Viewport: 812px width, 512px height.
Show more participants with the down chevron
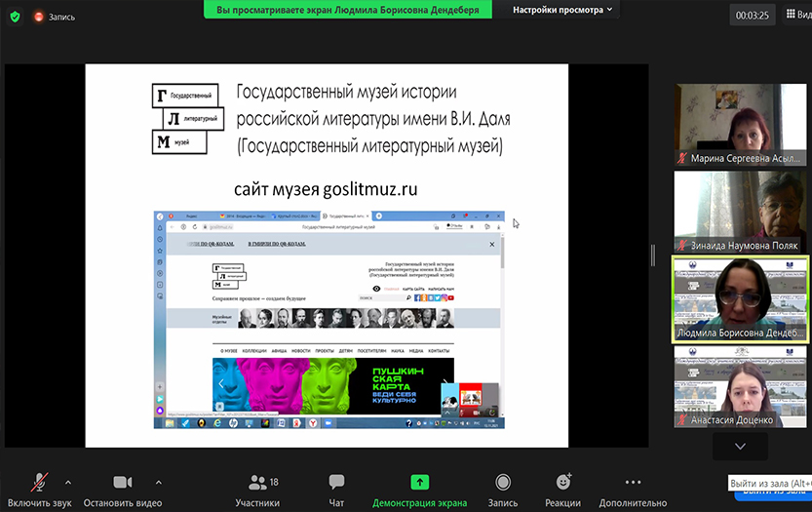click(x=740, y=446)
